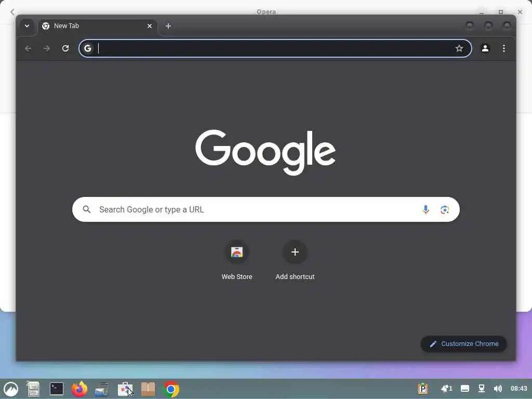Click the Chrome forward arrow
Image resolution: width=532 pixels, height=399 pixels.
(47, 48)
